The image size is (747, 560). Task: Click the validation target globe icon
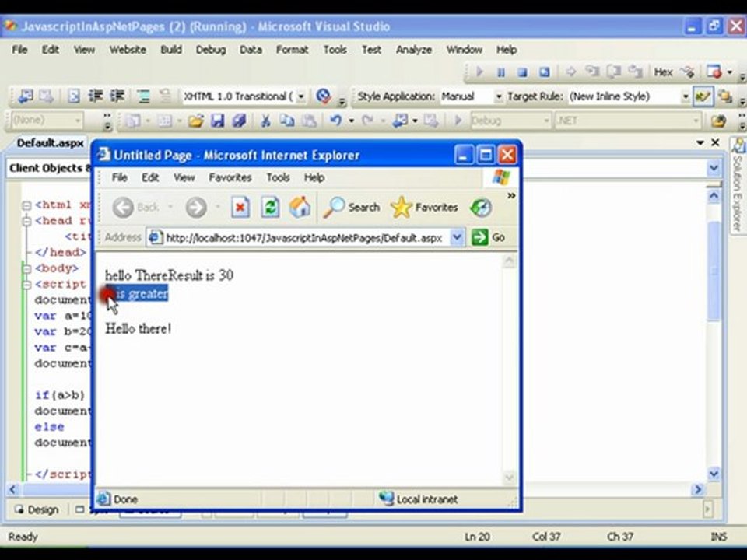point(324,96)
